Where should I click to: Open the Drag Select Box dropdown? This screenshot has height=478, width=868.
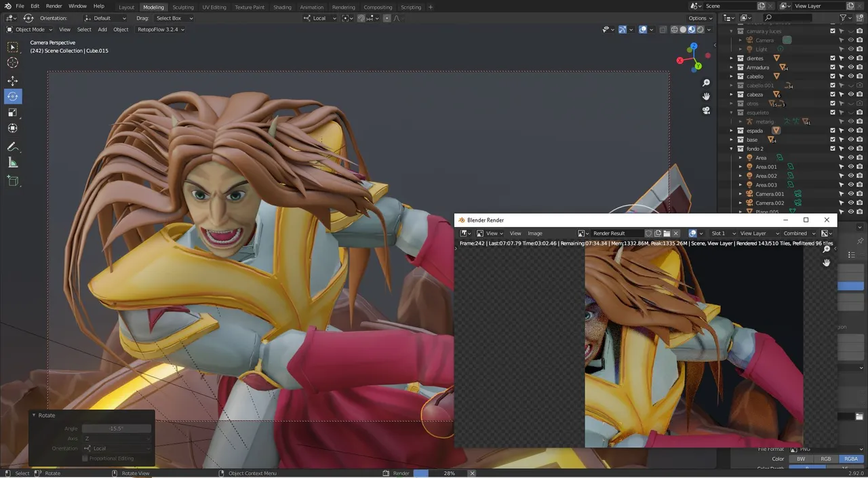point(174,18)
